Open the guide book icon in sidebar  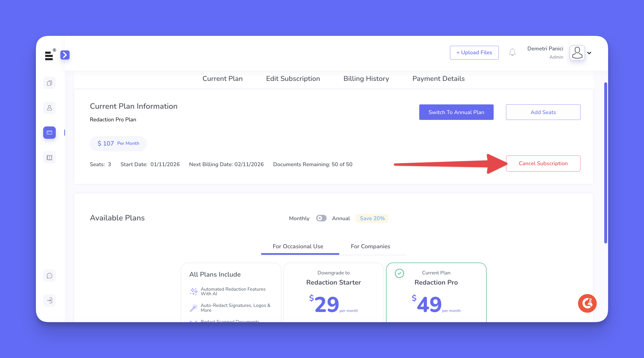(49, 157)
